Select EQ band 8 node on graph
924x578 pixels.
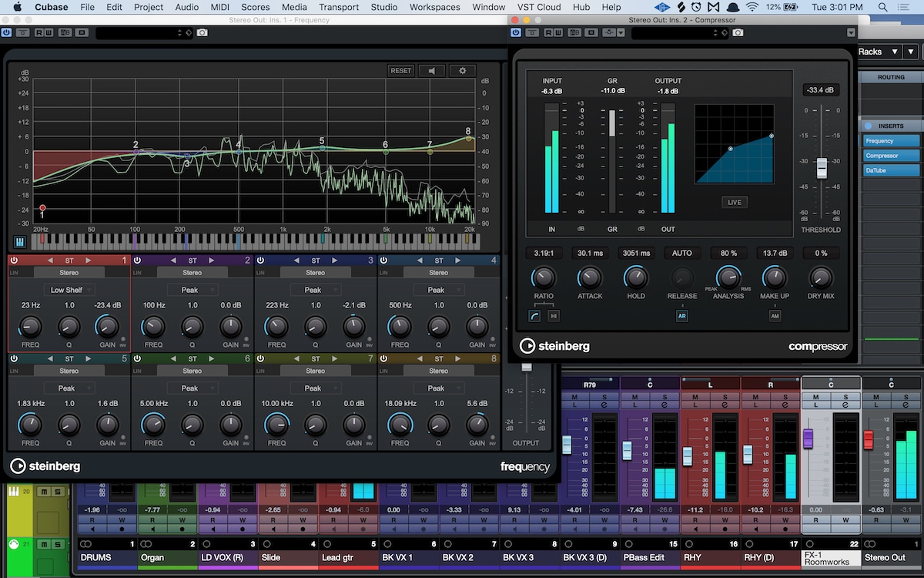[x=467, y=139]
